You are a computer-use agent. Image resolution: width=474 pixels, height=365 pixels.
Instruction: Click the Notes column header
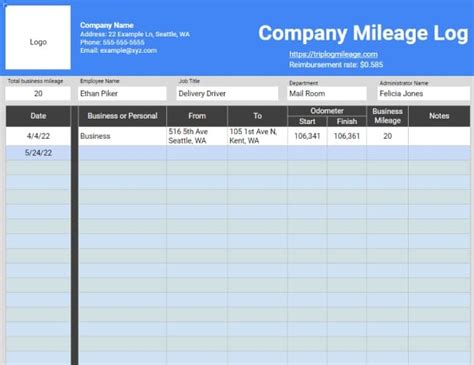pos(439,116)
